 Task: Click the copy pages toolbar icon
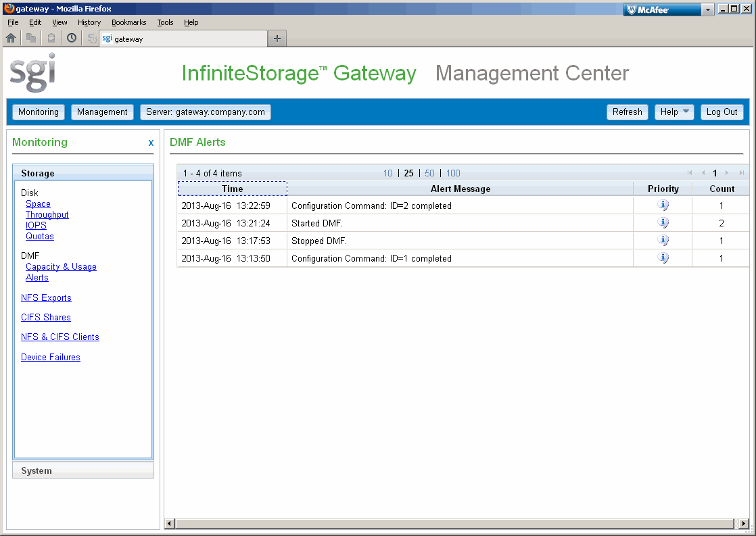point(31,38)
